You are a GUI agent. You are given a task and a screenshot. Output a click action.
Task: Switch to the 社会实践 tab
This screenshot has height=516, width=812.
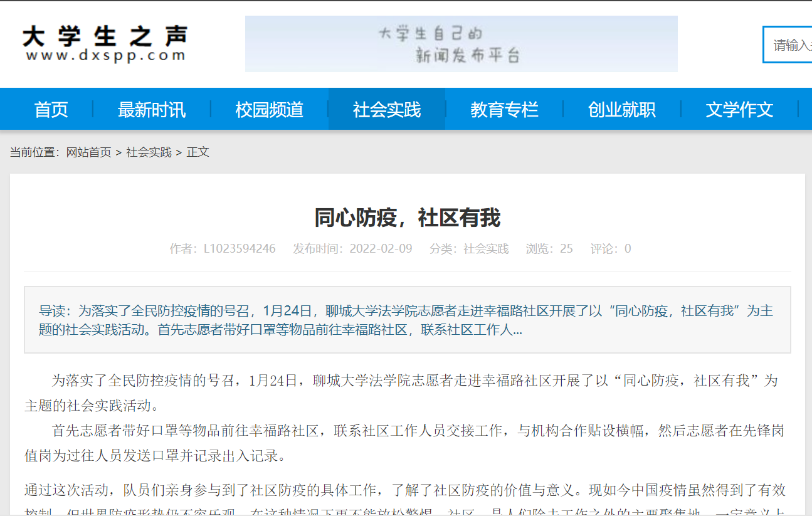tap(386, 108)
